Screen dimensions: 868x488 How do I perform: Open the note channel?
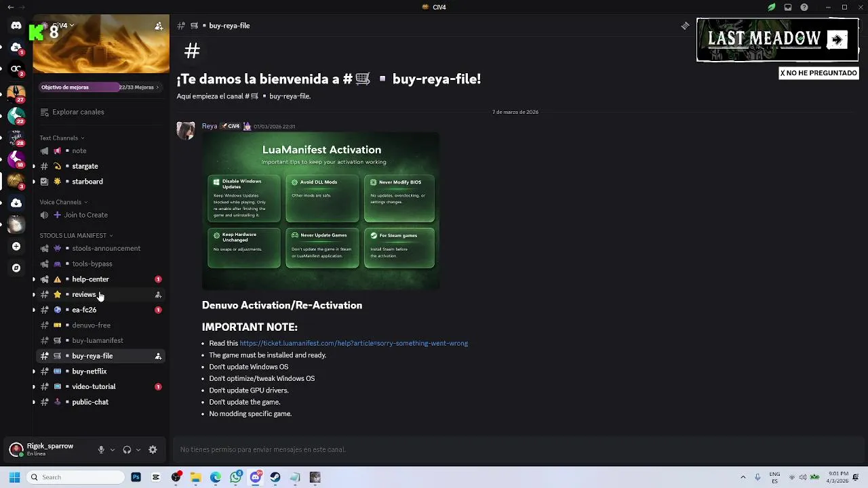pos(99,150)
